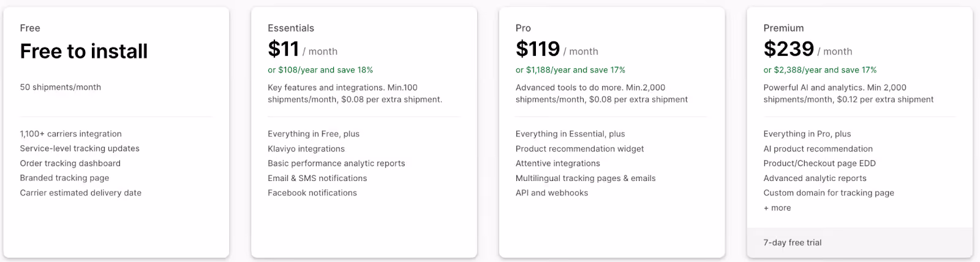Viewport: 980px width, 262px height.
Task: Click 'Free to install' headline
Action: coord(84,52)
